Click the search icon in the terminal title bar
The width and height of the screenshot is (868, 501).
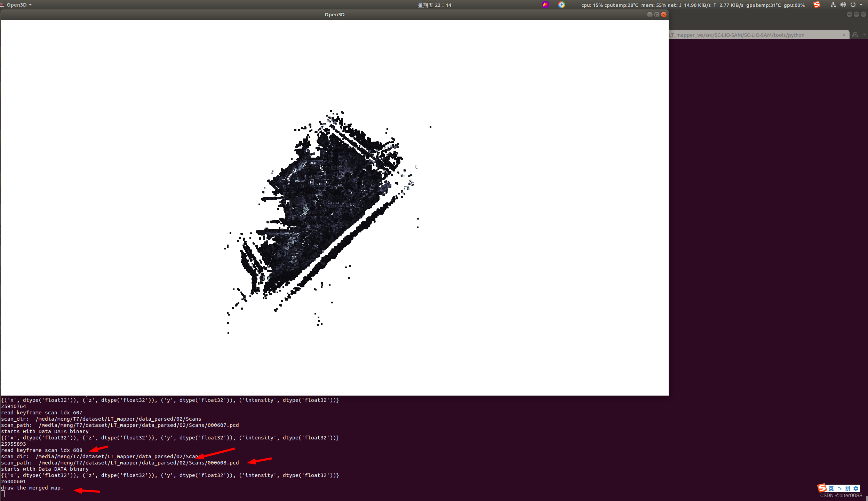click(x=855, y=35)
